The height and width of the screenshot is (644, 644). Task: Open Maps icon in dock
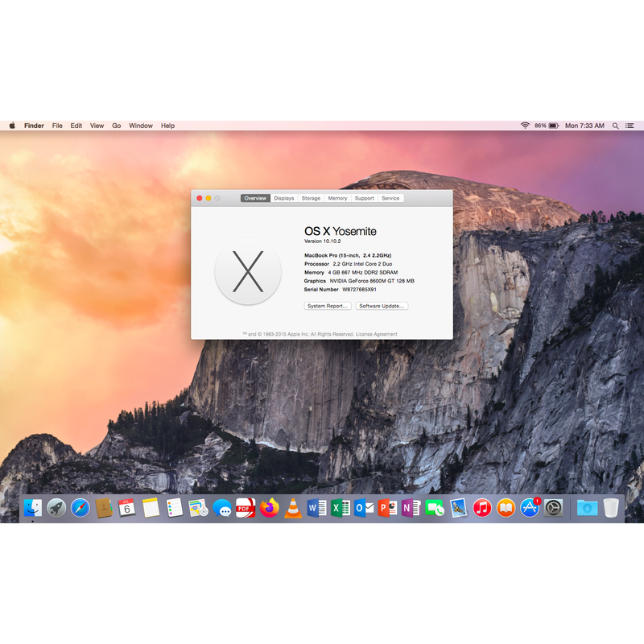(198, 508)
